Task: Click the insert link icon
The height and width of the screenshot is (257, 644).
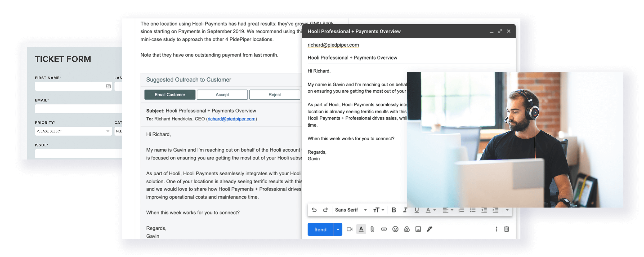Action: 384,229
